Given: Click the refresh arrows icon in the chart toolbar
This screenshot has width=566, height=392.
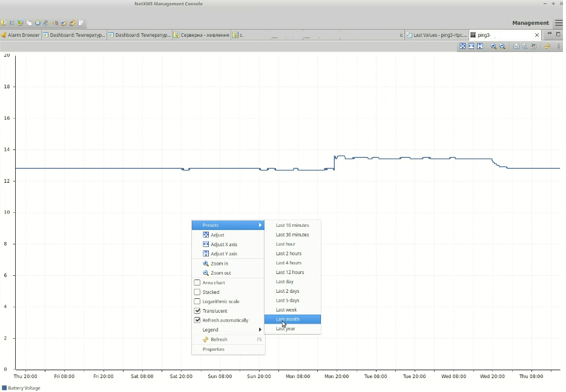Looking at the screenshot, I should click(x=547, y=46).
